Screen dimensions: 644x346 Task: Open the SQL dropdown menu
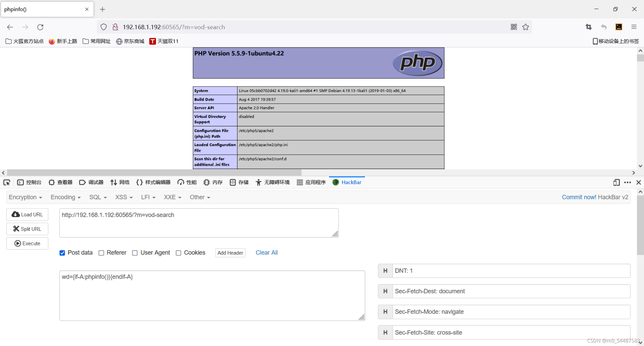[x=98, y=197]
